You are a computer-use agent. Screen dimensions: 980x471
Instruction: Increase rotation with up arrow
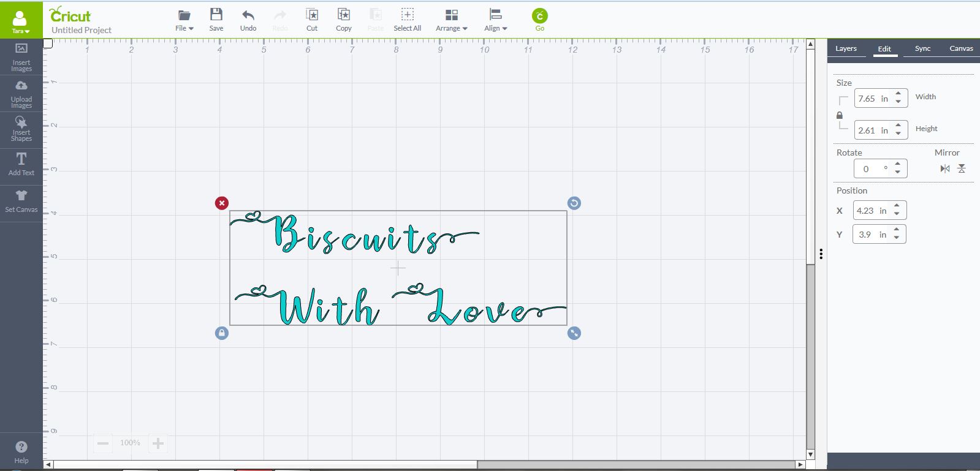tap(898, 164)
